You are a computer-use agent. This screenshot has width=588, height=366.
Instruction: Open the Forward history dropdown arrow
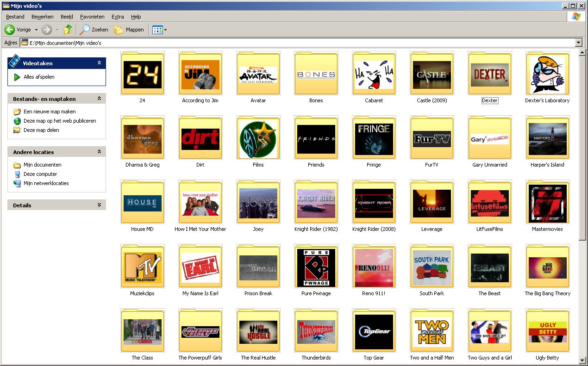pos(57,30)
